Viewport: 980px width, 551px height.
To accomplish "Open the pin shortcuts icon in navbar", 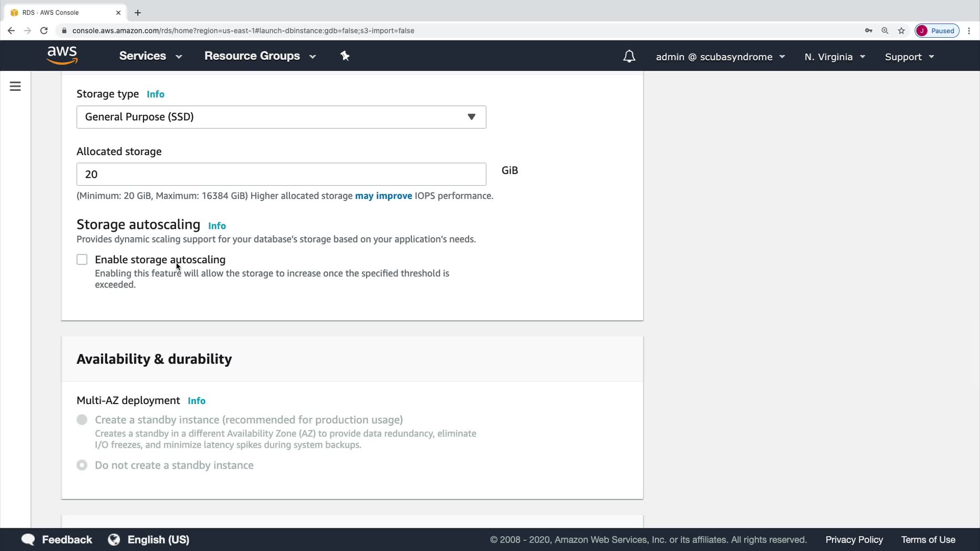I will coord(345,56).
